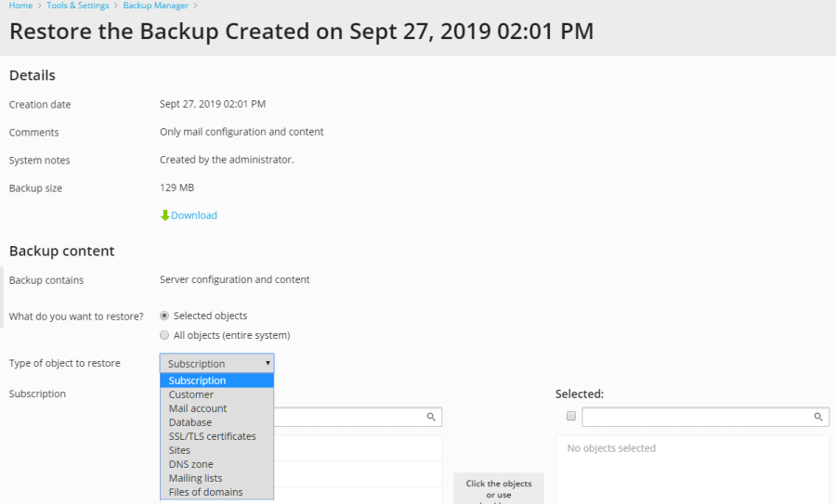Choose DNS zone in the dropdown list
The width and height of the screenshot is (836, 504).
pos(217,464)
